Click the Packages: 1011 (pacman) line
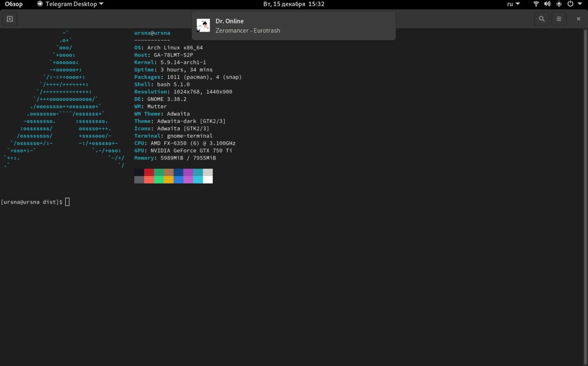588x366 pixels. click(x=188, y=77)
